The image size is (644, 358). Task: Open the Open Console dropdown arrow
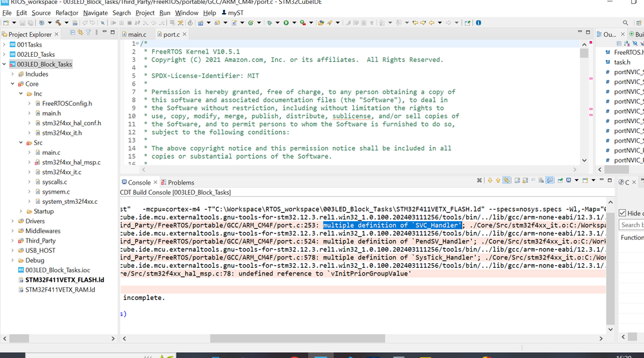click(x=594, y=181)
